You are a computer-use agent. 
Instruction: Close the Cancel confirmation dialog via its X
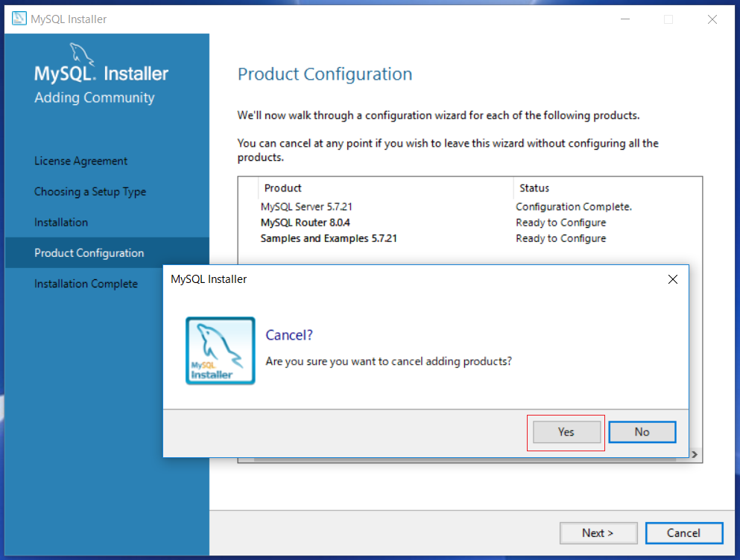coord(673,279)
